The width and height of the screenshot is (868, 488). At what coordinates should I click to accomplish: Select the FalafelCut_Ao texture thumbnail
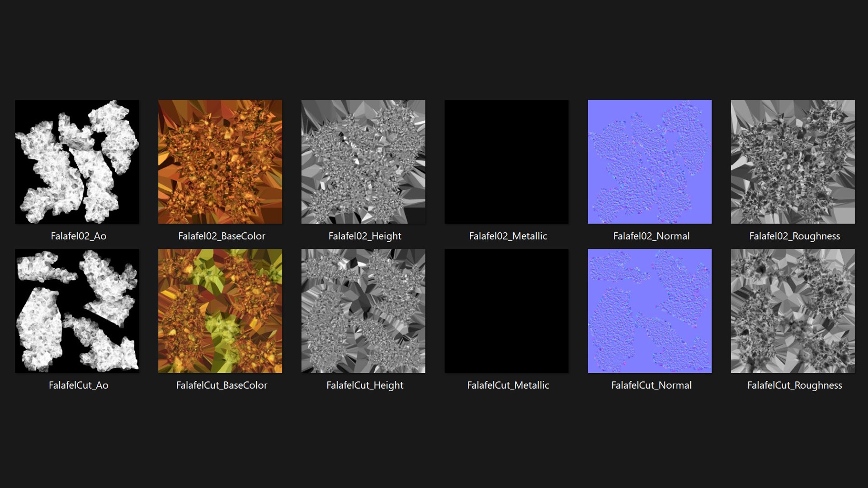(77, 311)
